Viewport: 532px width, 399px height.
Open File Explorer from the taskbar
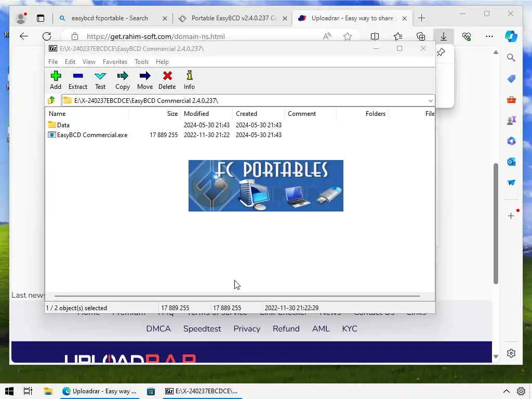pyautogui.click(x=48, y=391)
